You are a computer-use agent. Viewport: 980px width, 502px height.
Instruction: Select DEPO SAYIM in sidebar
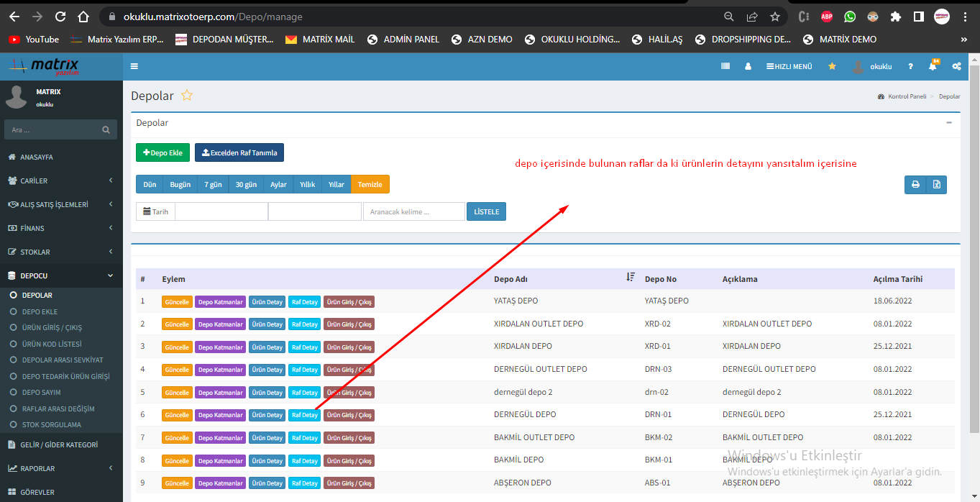41,392
